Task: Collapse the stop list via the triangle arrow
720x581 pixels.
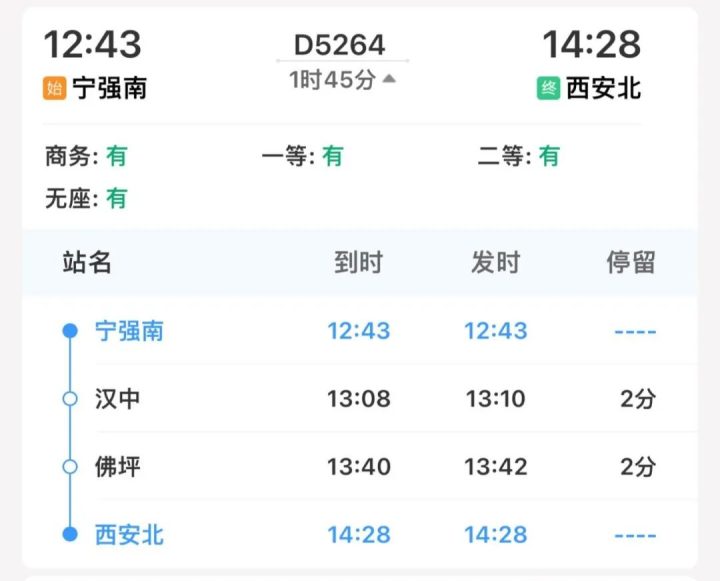Action: click(x=389, y=79)
